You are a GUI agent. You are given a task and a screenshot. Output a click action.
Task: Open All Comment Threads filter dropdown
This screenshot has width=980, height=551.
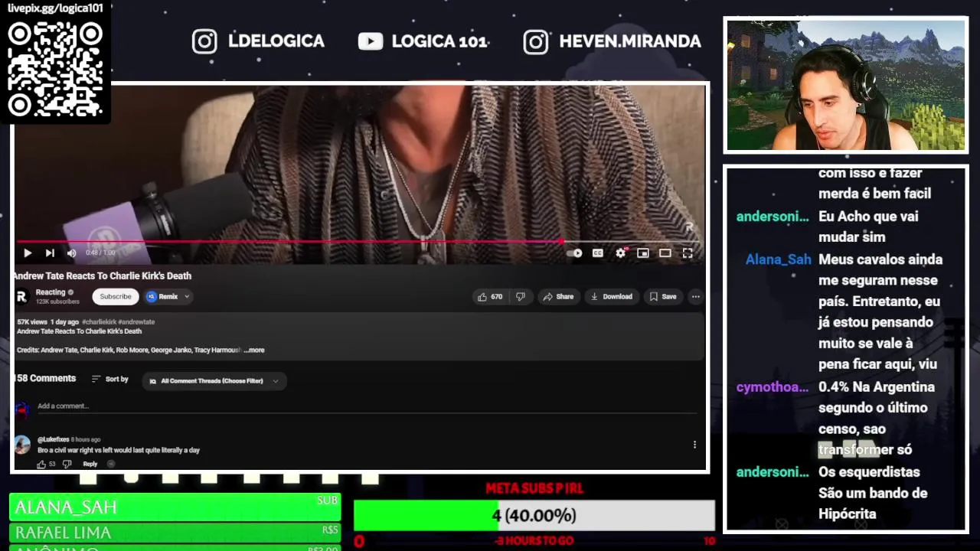tap(214, 381)
